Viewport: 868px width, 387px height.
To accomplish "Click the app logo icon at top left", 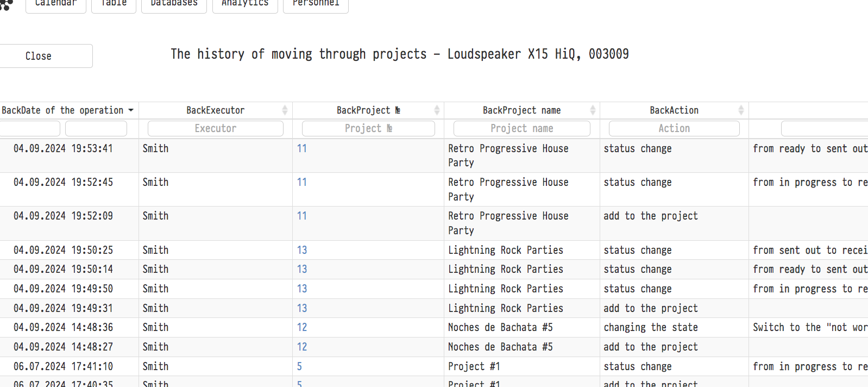I will coord(6,4).
